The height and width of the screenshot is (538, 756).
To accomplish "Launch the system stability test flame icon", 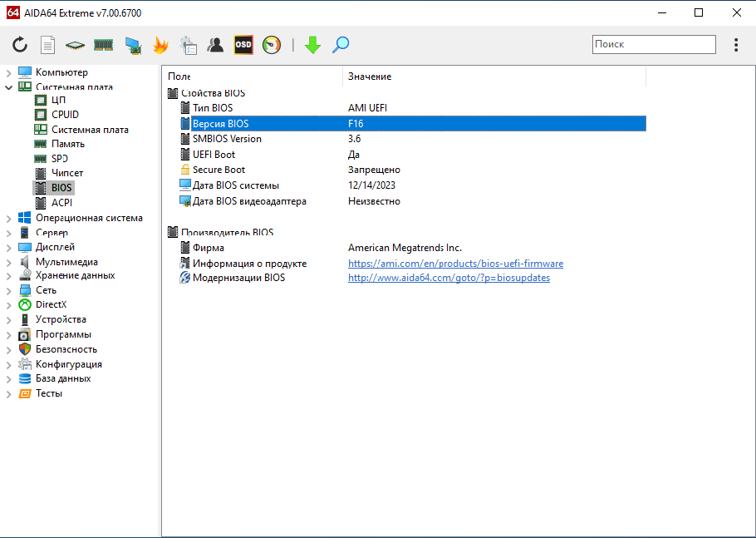I will point(160,45).
